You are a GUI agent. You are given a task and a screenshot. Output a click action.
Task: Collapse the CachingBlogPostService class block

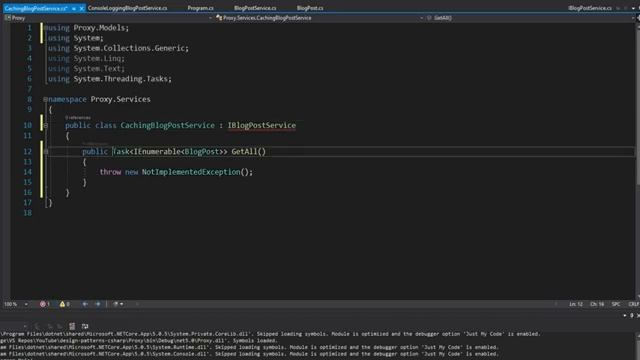[x=45, y=125]
